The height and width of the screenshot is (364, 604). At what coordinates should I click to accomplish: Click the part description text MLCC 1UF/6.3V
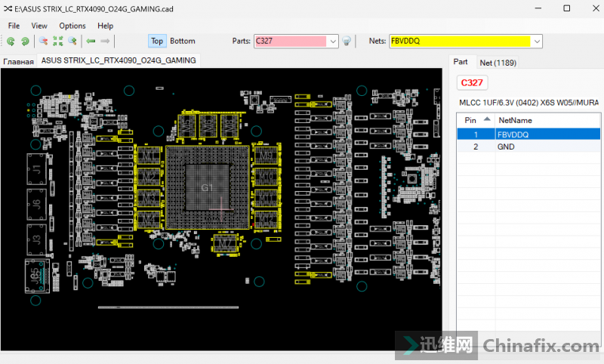coord(528,103)
